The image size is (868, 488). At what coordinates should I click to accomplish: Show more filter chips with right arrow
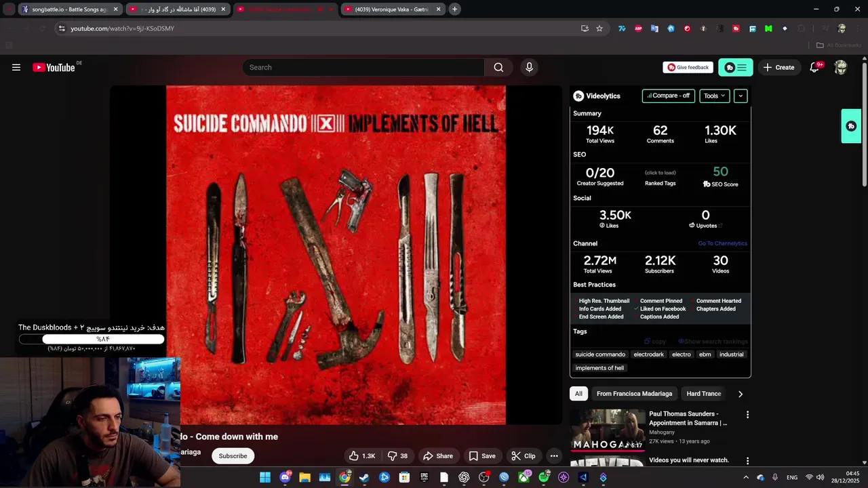(741, 394)
